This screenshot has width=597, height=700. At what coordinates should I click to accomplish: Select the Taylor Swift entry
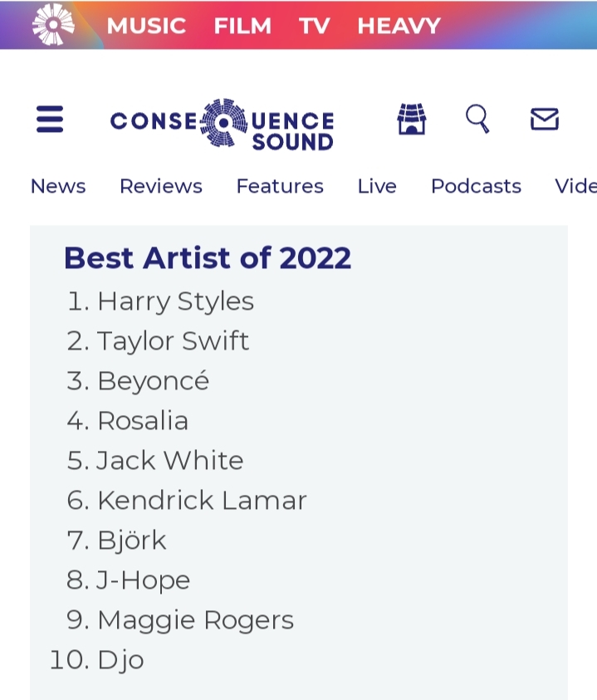click(x=173, y=340)
